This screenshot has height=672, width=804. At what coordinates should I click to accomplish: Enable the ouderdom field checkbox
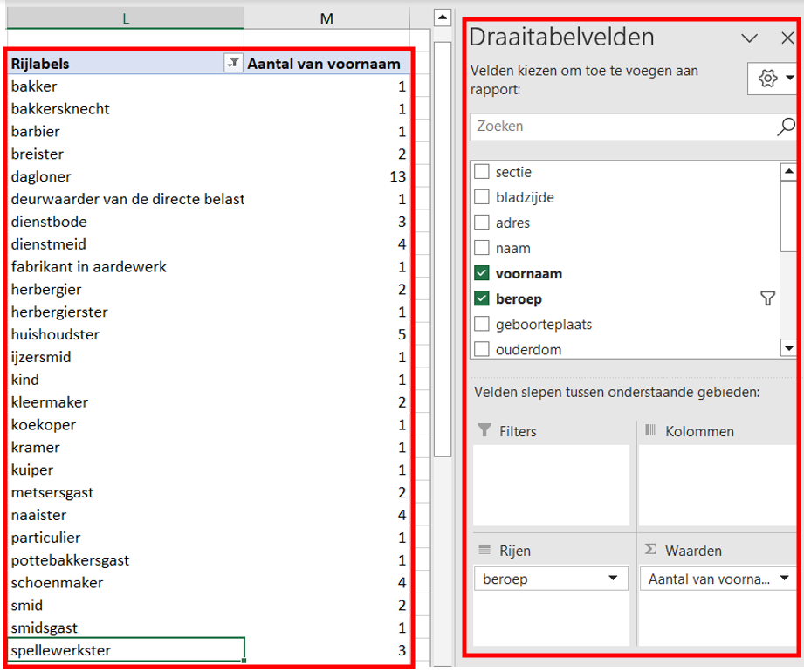(482, 349)
